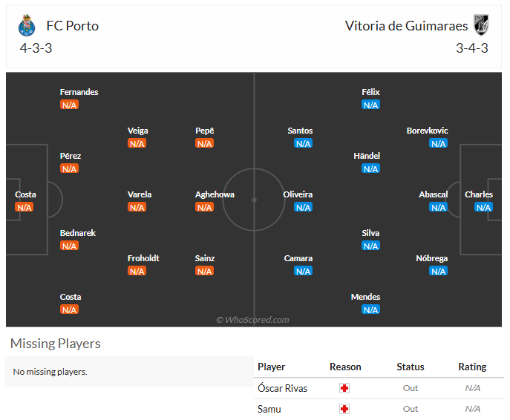Open the Vitoria de Guimaraes team link
The width and height of the screenshot is (510, 420).
point(407,26)
